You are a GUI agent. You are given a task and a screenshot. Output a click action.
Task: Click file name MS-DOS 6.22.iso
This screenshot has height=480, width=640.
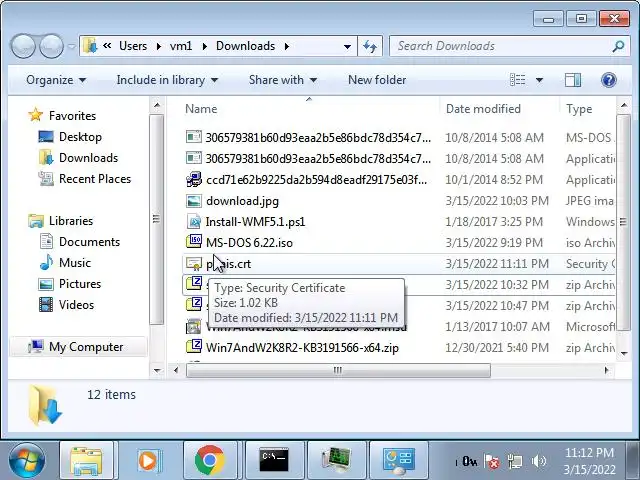249,243
